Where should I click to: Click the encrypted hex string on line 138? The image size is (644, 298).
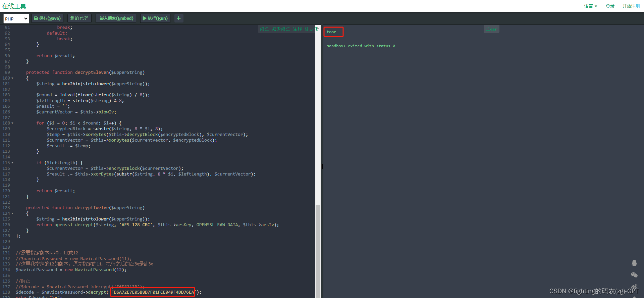(153, 292)
